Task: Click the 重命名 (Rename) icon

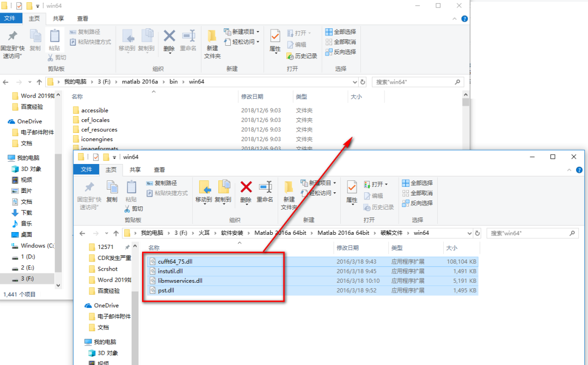Action: 264,187
